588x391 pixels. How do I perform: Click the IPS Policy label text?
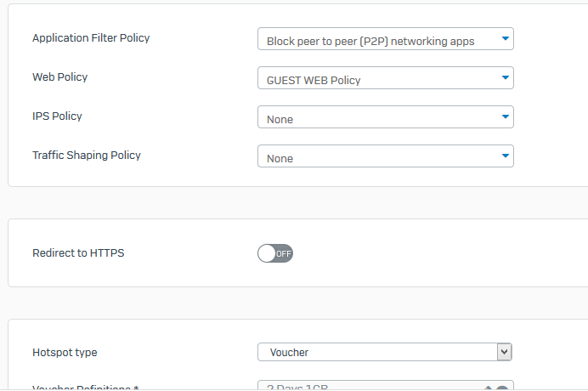pyautogui.click(x=58, y=116)
